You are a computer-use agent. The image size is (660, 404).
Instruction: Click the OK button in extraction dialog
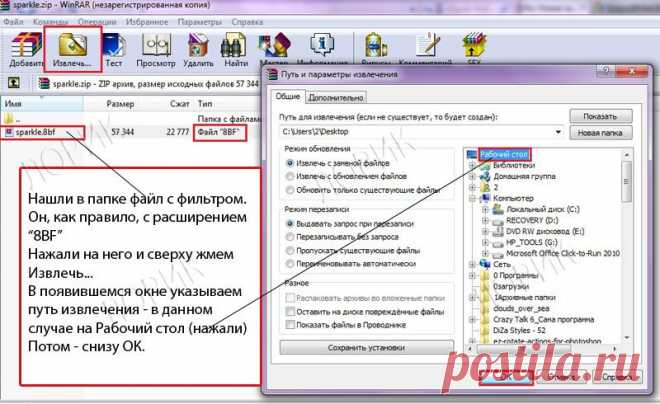coord(506,376)
